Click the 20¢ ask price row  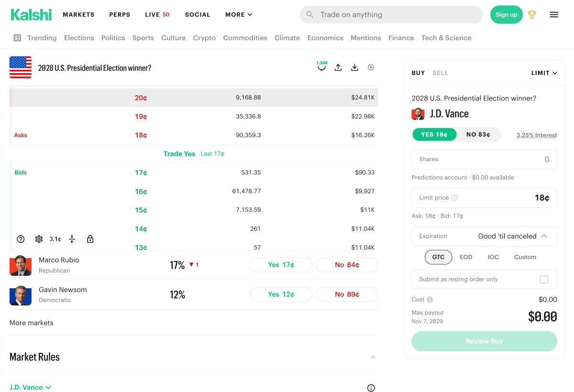(x=194, y=98)
